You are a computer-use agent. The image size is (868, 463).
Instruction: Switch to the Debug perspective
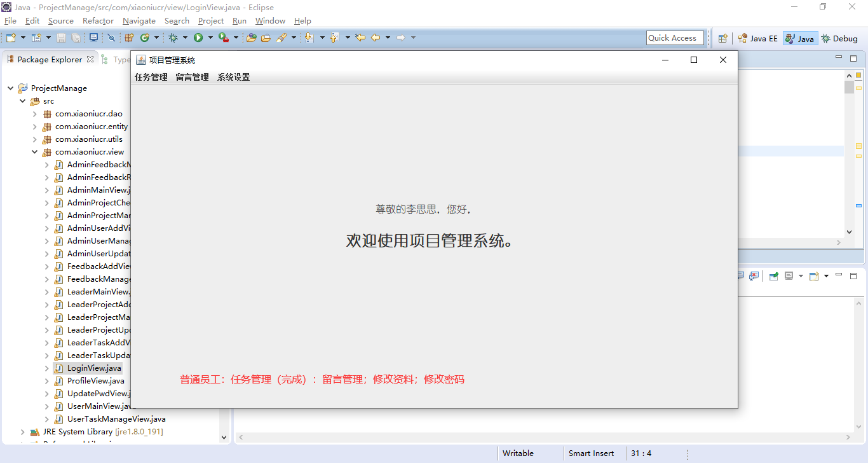pyautogui.click(x=839, y=38)
